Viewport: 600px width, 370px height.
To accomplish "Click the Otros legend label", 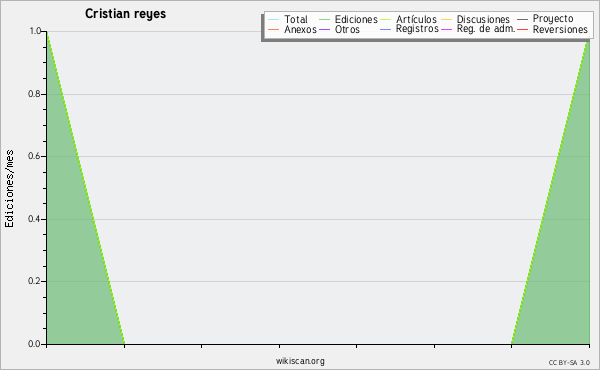I will coord(347,29).
